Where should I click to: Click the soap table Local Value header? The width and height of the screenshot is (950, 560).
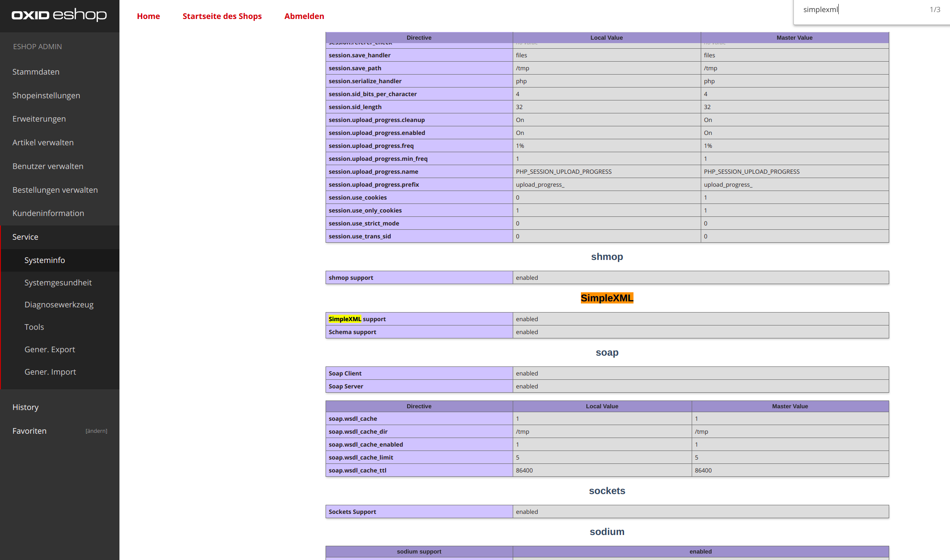coord(602,406)
